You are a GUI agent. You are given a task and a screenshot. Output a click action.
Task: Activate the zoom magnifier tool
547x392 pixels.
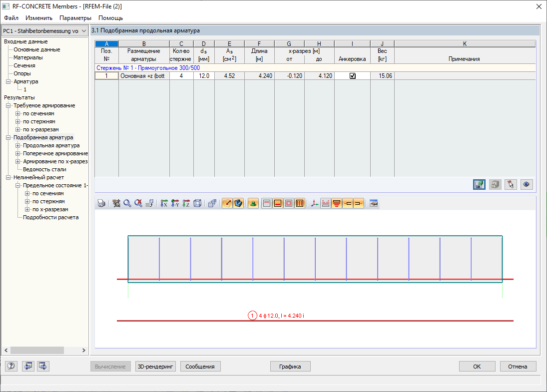click(127, 203)
